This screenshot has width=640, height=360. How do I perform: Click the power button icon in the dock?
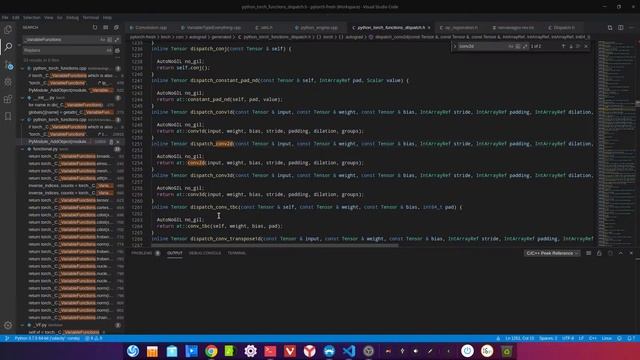467,351
